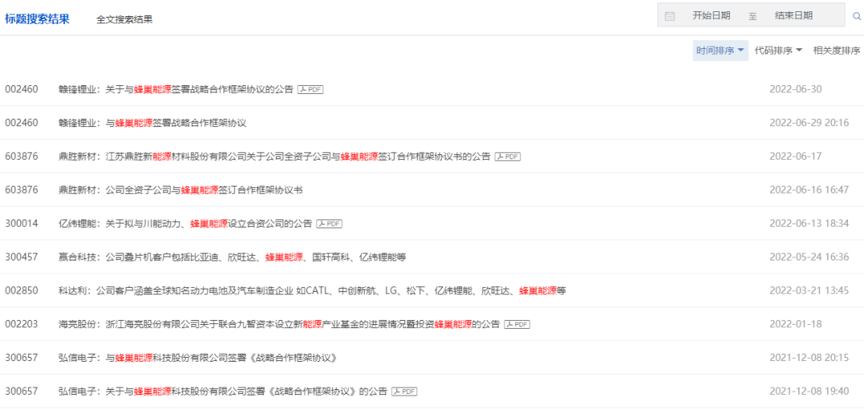Click stock code 300657 in 20:15 row
Viewport: 868px width, 410px height.
pyautogui.click(x=22, y=358)
